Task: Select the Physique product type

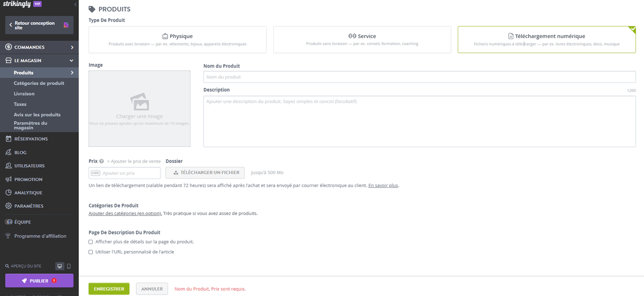Action: (178, 40)
